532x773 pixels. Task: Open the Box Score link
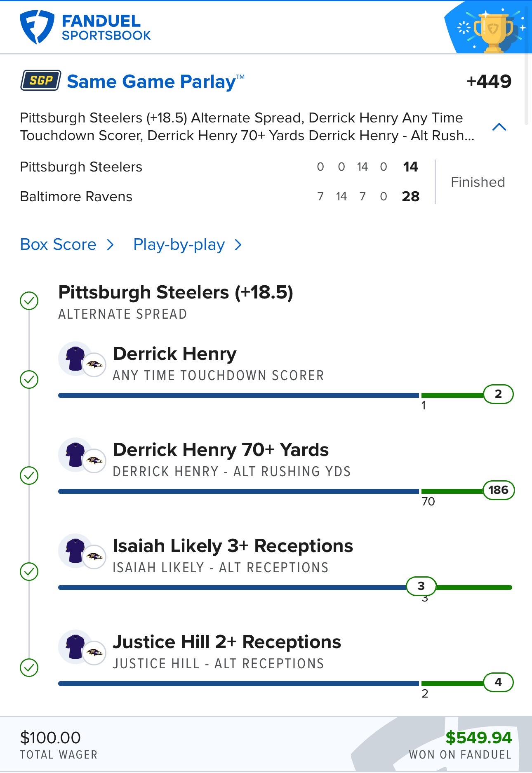(58, 245)
